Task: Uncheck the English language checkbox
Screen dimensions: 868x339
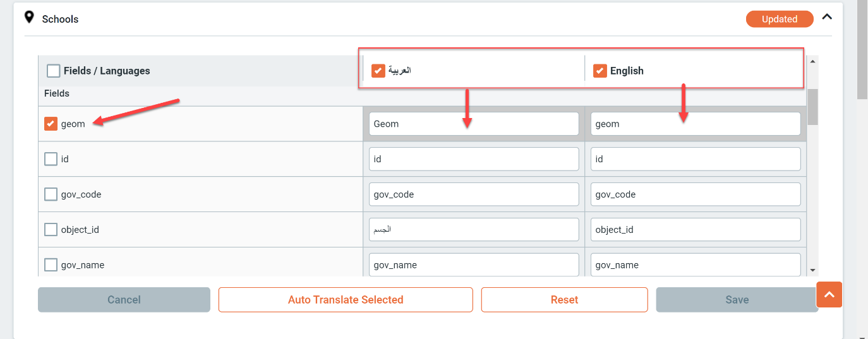Action: [x=600, y=71]
